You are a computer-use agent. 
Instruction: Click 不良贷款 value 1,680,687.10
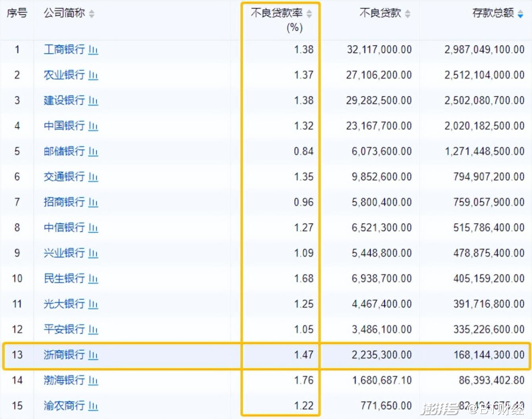[382, 380]
